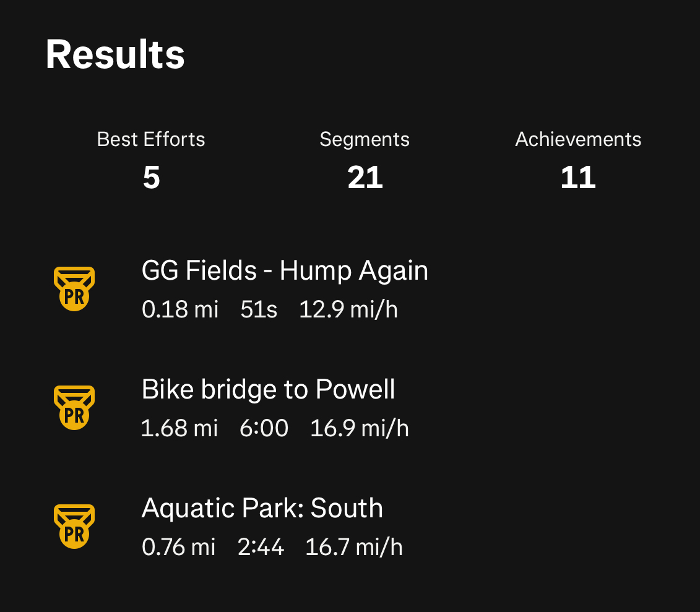Switch to the Segments tab
The image size is (700, 612).
coord(365,139)
